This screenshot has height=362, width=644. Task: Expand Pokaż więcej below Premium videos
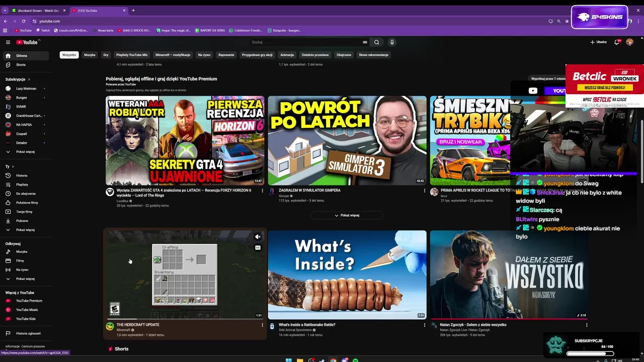tap(347, 215)
